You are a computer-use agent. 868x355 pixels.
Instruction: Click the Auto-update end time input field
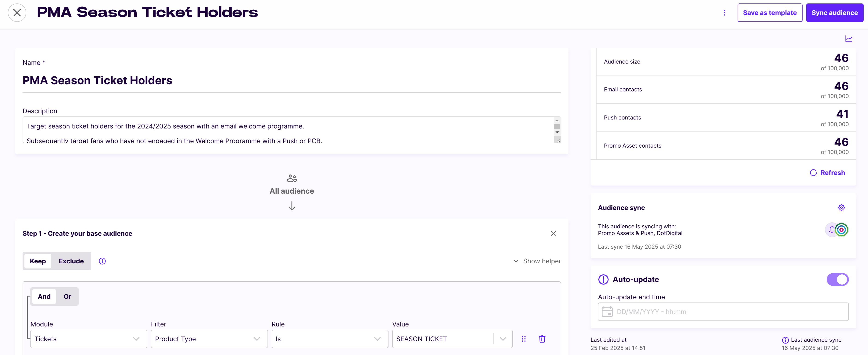click(728, 311)
